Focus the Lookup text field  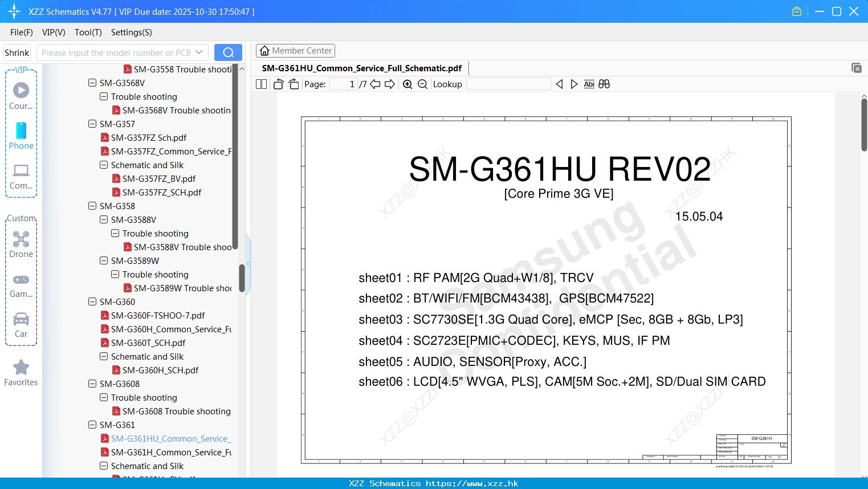pos(509,84)
